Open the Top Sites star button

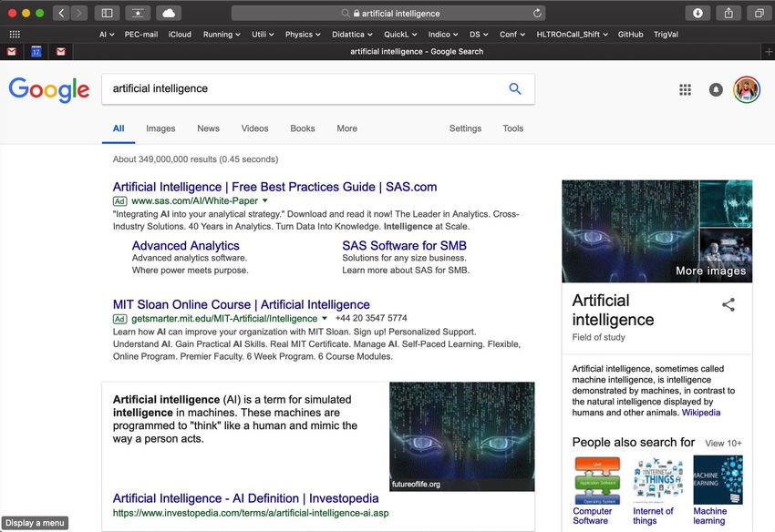[x=138, y=14]
